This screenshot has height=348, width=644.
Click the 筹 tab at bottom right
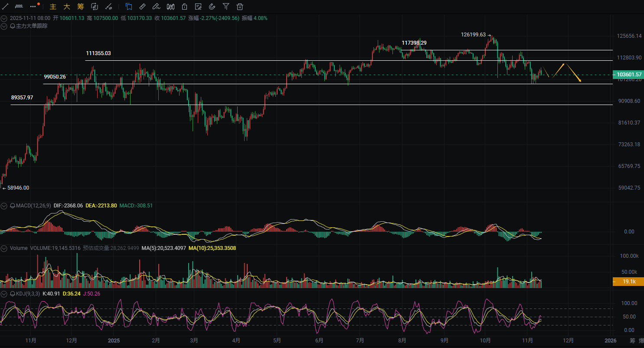pyautogui.click(x=632, y=340)
